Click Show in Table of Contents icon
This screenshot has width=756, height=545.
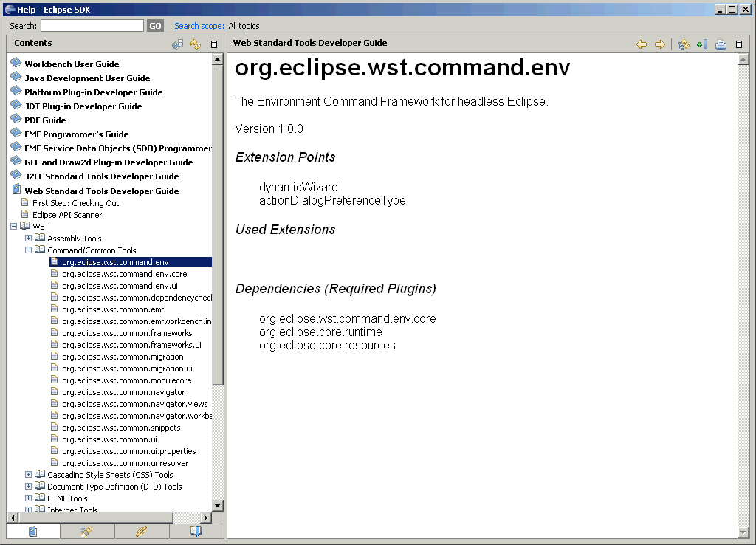(x=684, y=44)
